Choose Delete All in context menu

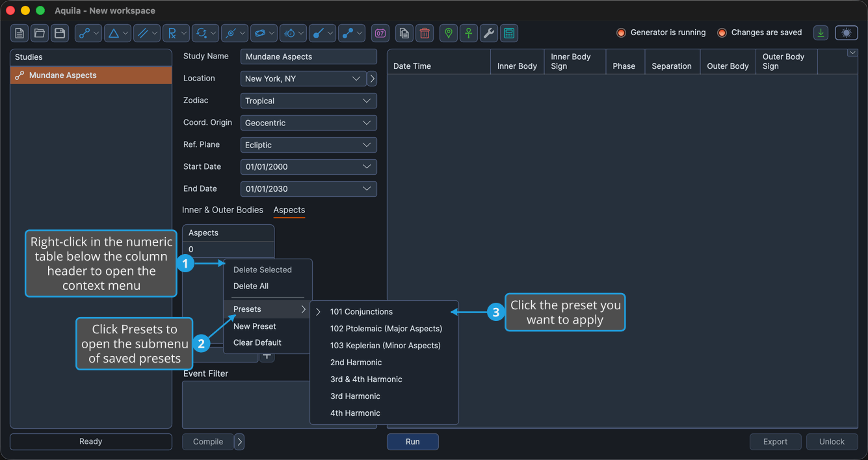click(268, 286)
